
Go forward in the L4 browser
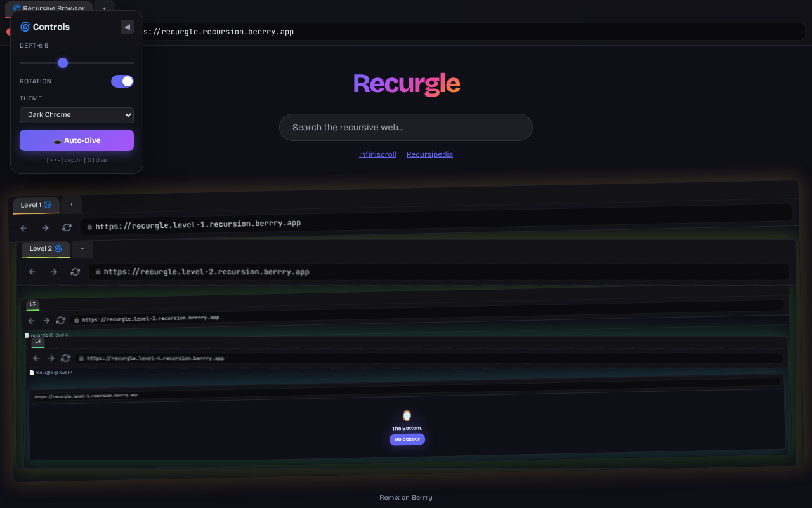pos(51,358)
